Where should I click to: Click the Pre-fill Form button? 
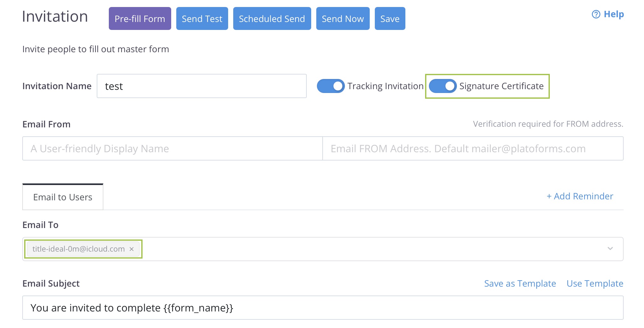tap(140, 19)
